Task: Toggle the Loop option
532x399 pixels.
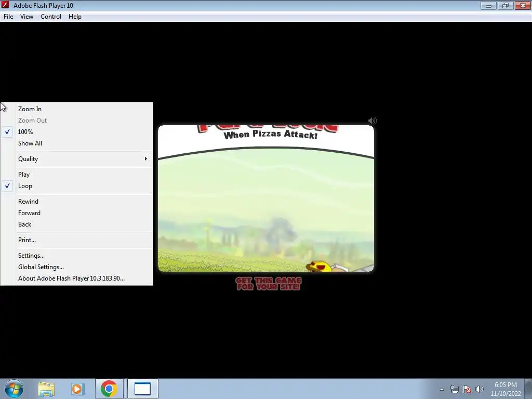Action: tap(77, 186)
